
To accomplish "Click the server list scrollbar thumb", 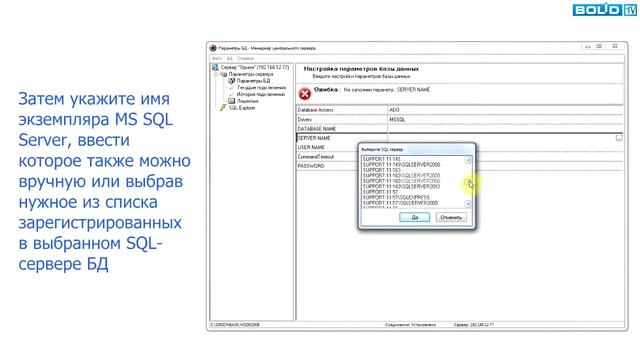I will (x=468, y=182).
